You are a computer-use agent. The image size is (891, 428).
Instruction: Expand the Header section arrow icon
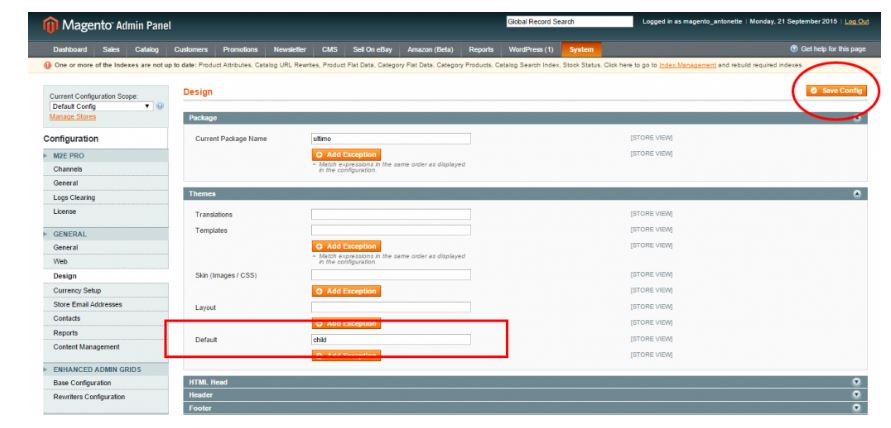(857, 395)
